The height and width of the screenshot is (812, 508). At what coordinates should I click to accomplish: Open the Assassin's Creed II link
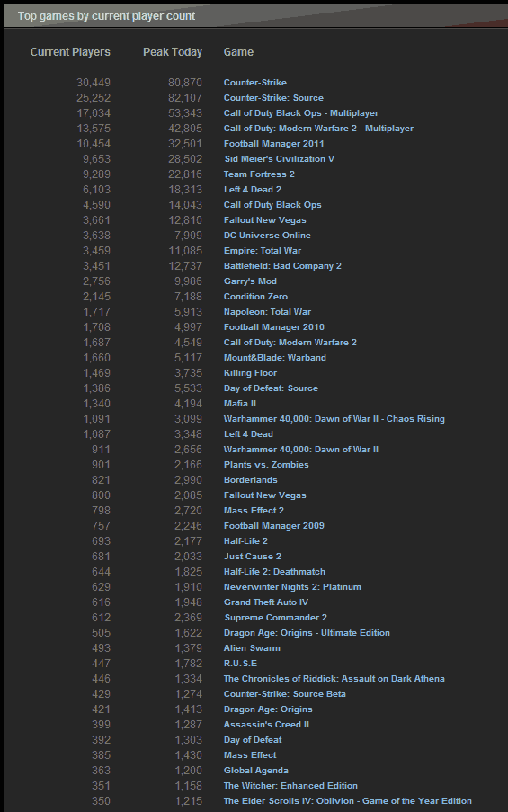tap(266, 724)
